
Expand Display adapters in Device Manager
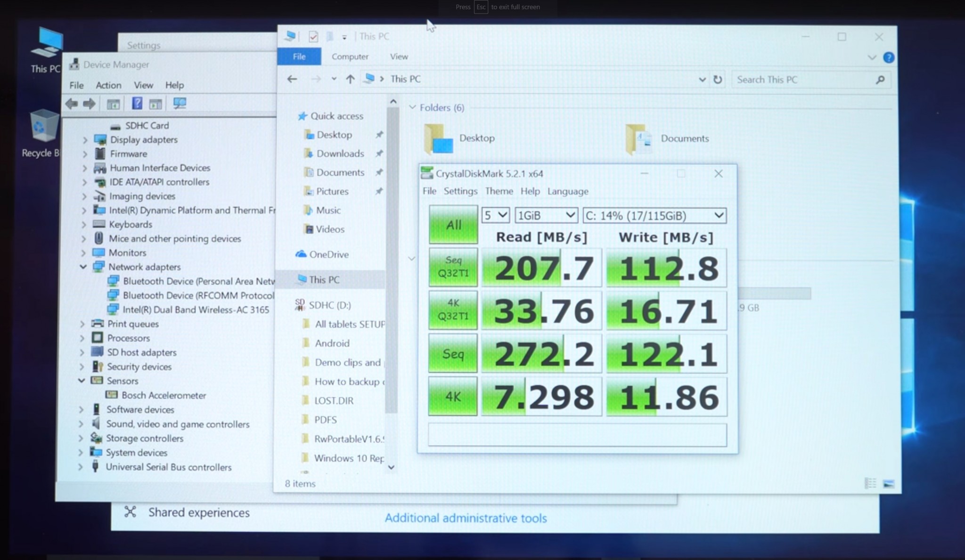point(85,140)
